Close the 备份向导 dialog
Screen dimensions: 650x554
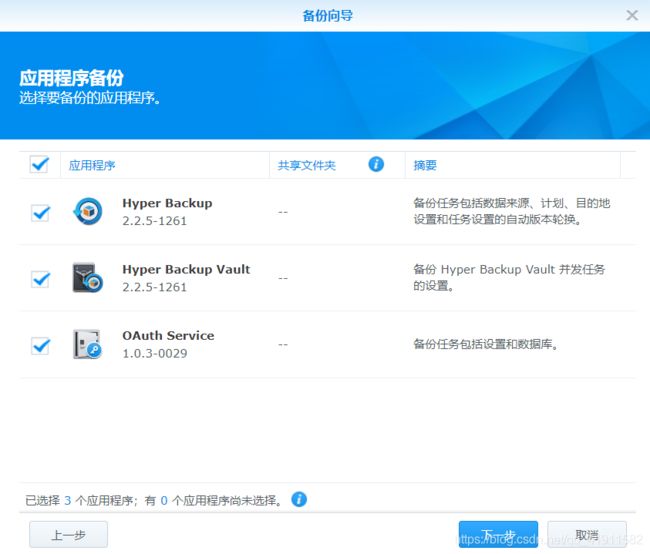point(632,15)
